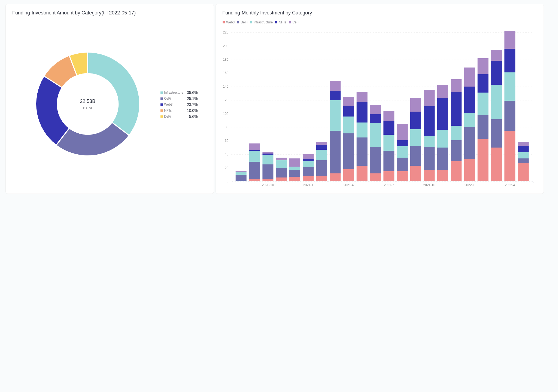This screenshot has height=392, width=558.
Task: Click the purple CeFi legend swatch
Action: point(290,22)
